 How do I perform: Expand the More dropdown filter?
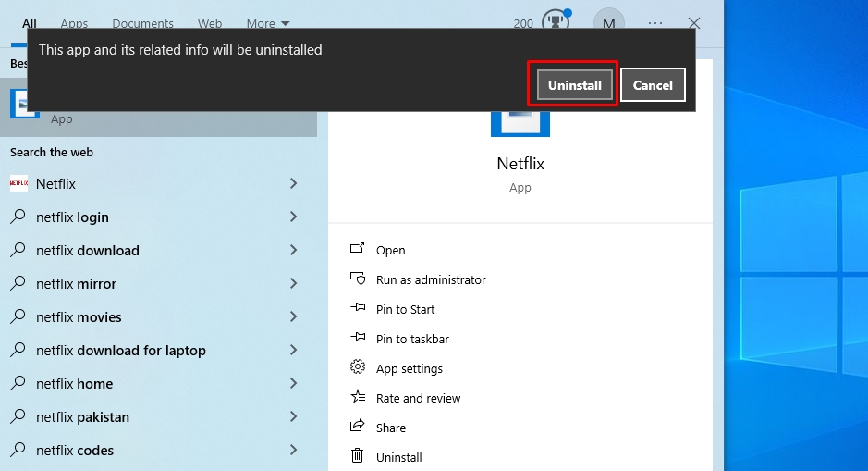(268, 24)
